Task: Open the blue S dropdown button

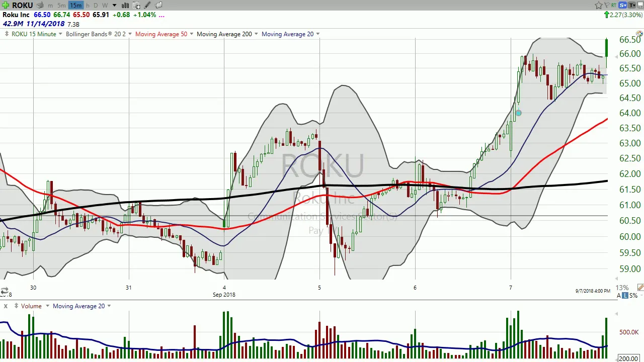Action: tap(623, 5)
